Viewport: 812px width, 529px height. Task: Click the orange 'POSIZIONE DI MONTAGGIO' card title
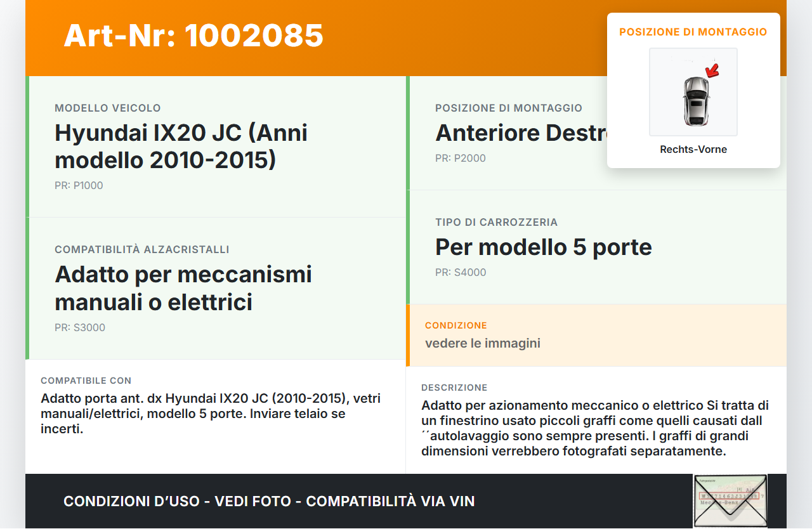(x=693, y=32)
